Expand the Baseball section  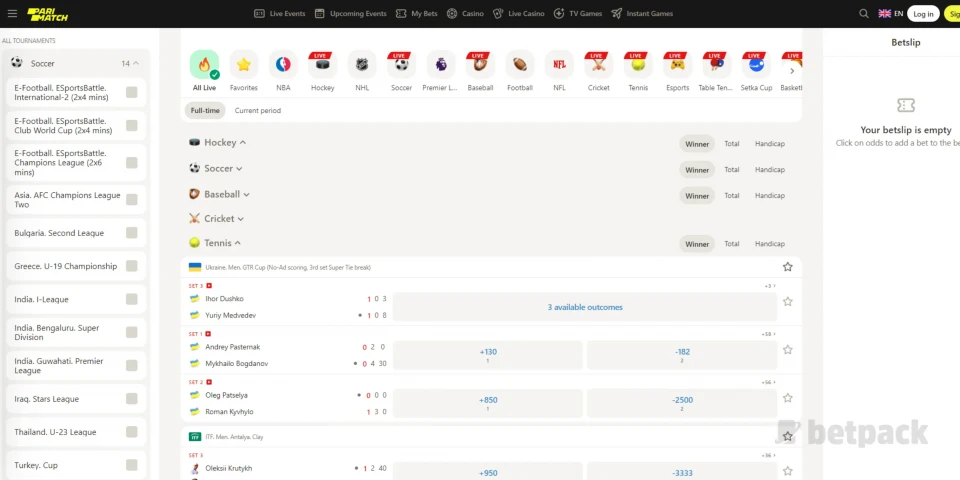[246, 195]
